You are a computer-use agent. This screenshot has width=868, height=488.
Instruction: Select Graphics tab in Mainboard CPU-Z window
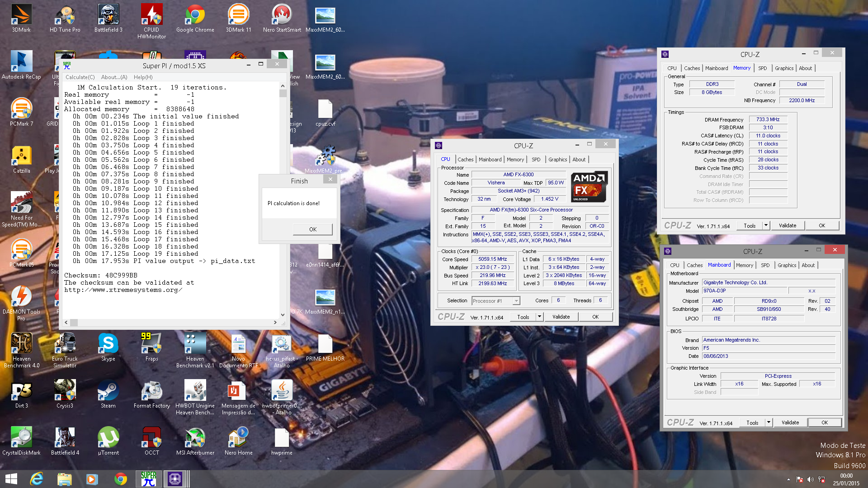pyautogui.click(x=787, y=265)
